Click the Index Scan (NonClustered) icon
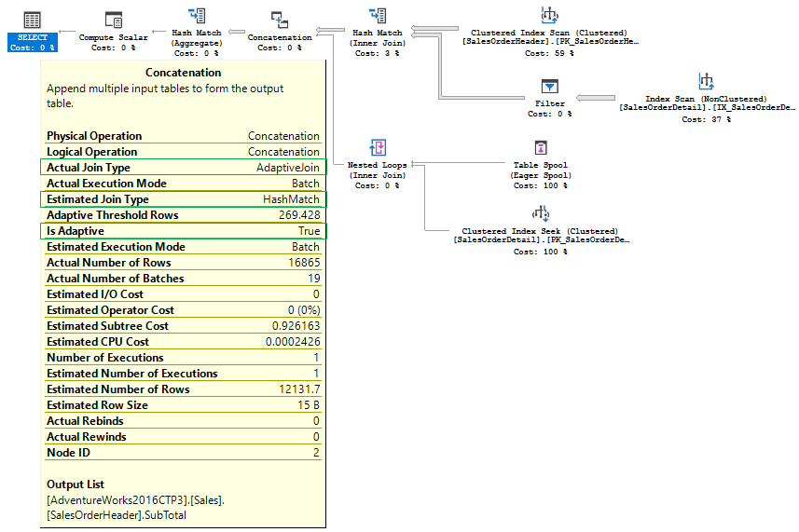 (706, 82)
